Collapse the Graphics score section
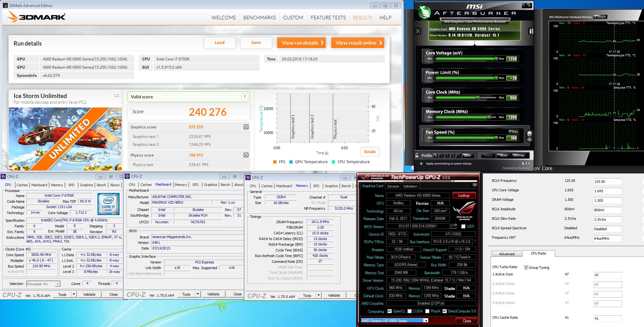Screen dimensions: 644x327 pyautogui.click(x=246, y=127)
